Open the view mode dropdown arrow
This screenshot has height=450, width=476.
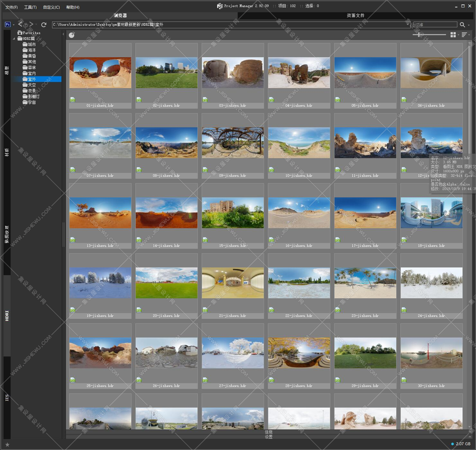[458, 35]
